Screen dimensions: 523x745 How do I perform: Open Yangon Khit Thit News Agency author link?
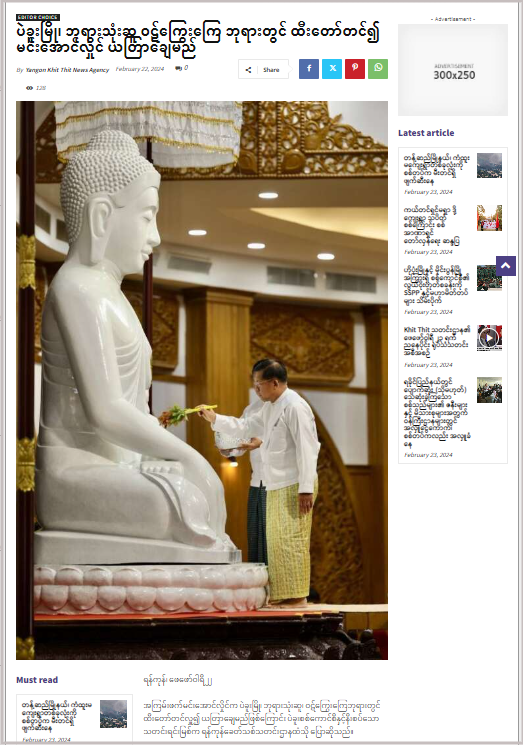(x=67, y=70)
